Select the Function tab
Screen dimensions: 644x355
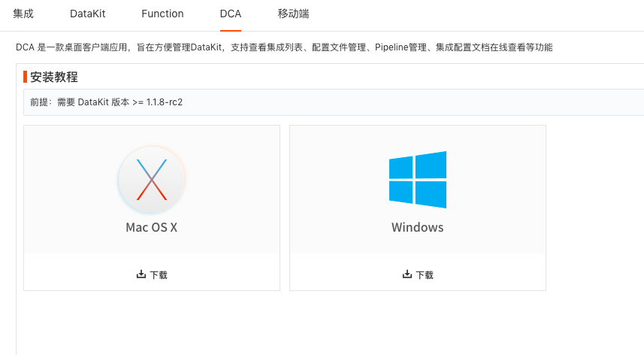[x=162, y=14]
